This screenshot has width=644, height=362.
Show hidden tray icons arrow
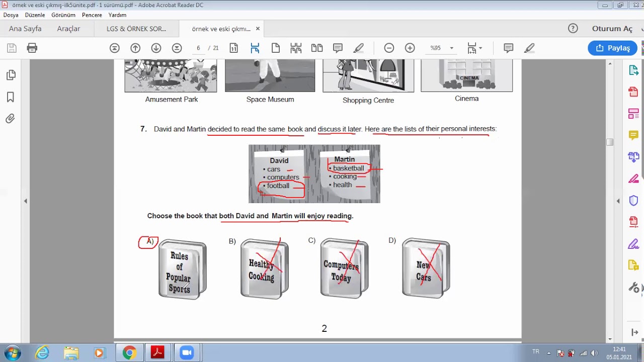click(548, 353)
